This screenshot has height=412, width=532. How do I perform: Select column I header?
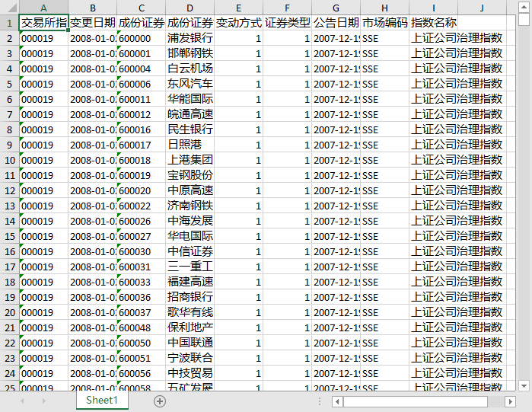pyautogui.click(x=433, y=8)
